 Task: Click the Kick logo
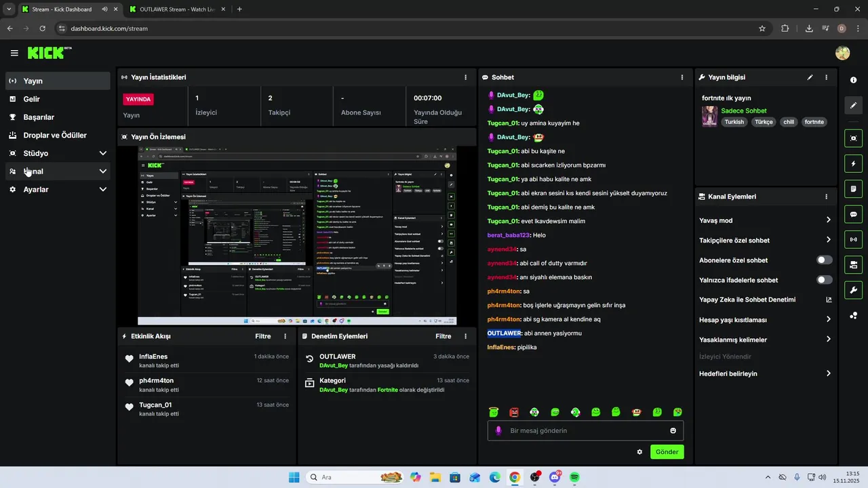tap(50, 52)
